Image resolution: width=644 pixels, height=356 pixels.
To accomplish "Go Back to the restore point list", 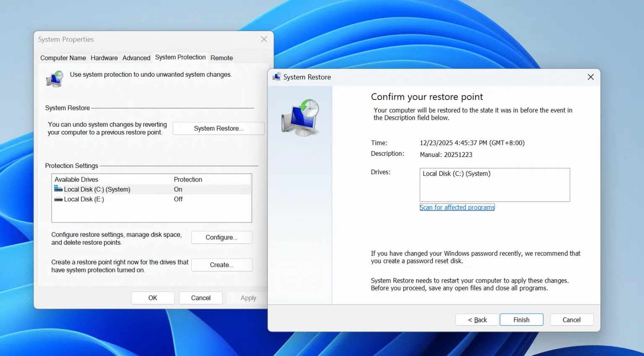I will click(477, 319).
